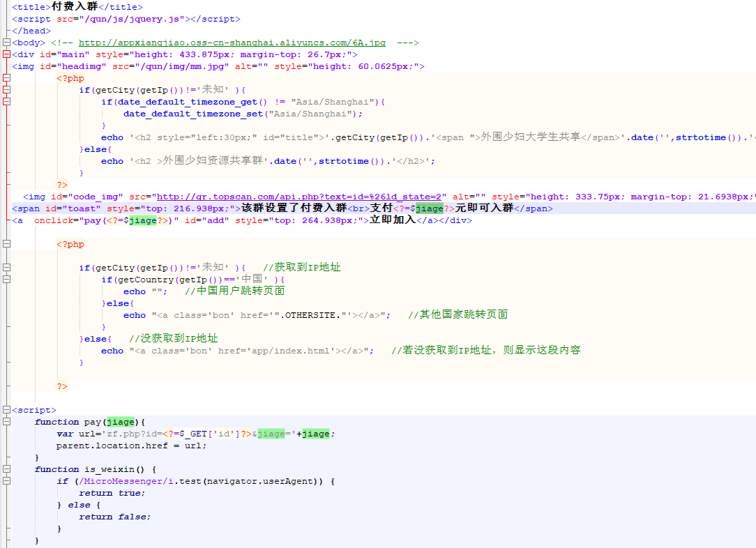Click the highlighted jiage in the onclick attribute
This screenshot has width=756, height=548.
pos(143,220)
